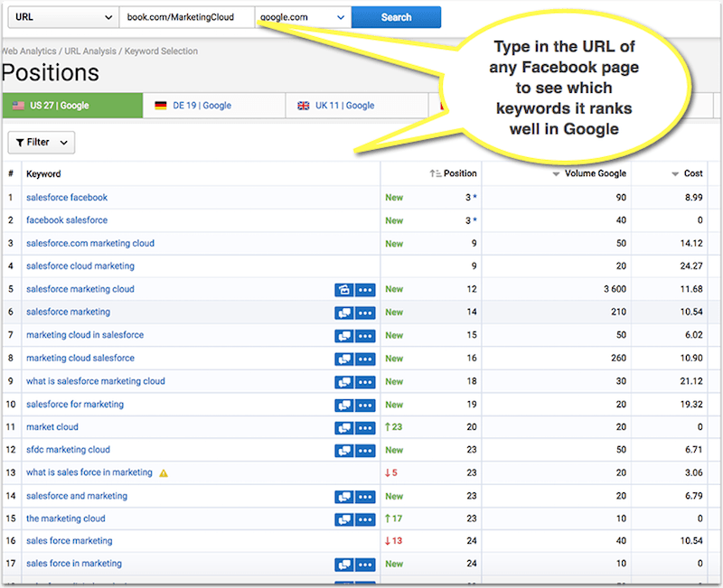Open keyword link 'sfdc marketing cloud'
Viewport: 723px width, 588px height.
(69, 450)
